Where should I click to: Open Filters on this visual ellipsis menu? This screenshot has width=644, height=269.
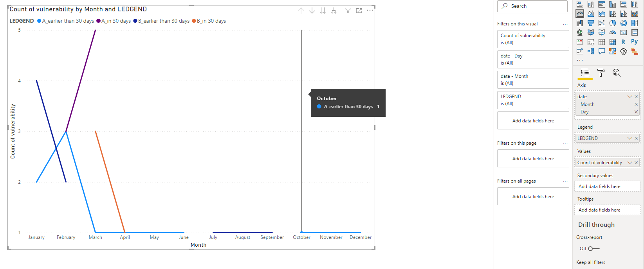coord(565,24)
